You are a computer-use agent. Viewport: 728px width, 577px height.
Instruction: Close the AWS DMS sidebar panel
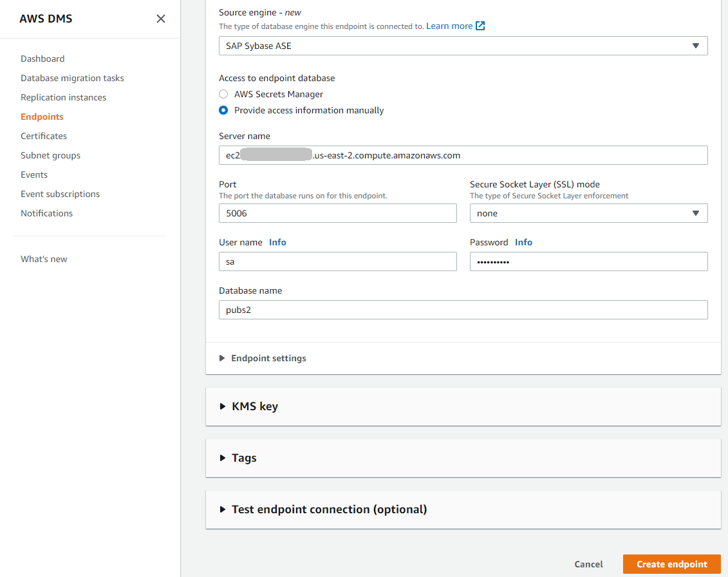161,19
